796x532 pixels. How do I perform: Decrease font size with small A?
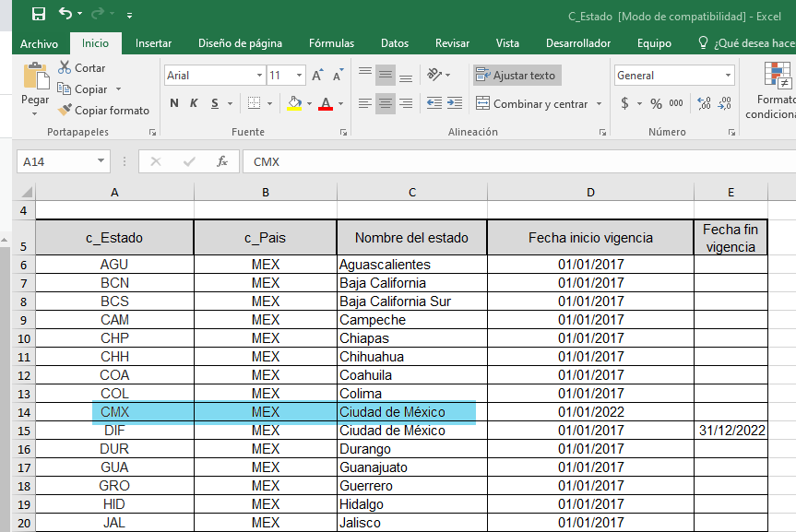[x=338, y=75]
